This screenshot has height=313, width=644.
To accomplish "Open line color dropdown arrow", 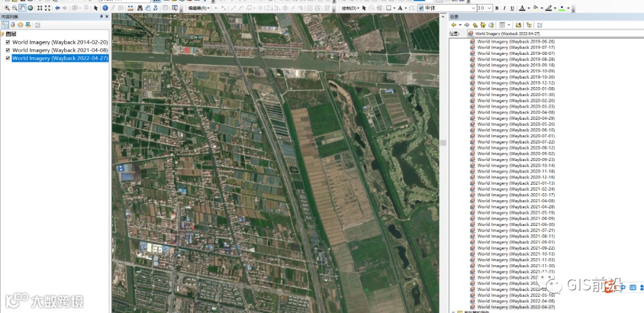I will click(x=555, y=8).
